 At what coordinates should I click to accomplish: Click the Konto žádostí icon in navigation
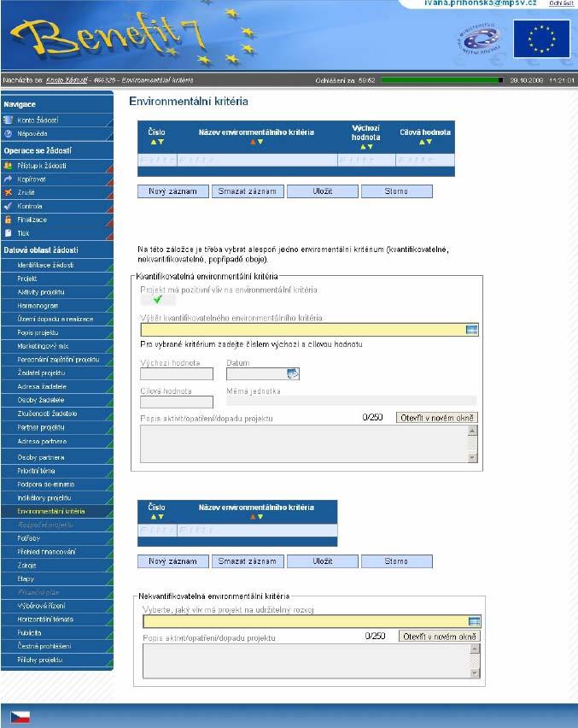point(8,120)
